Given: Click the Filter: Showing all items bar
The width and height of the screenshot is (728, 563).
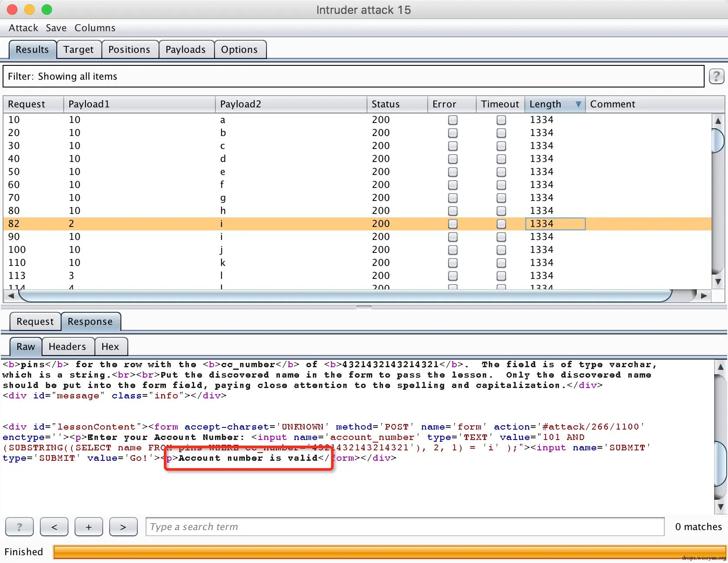Looking at the screenshot, I should coord(353,77).
